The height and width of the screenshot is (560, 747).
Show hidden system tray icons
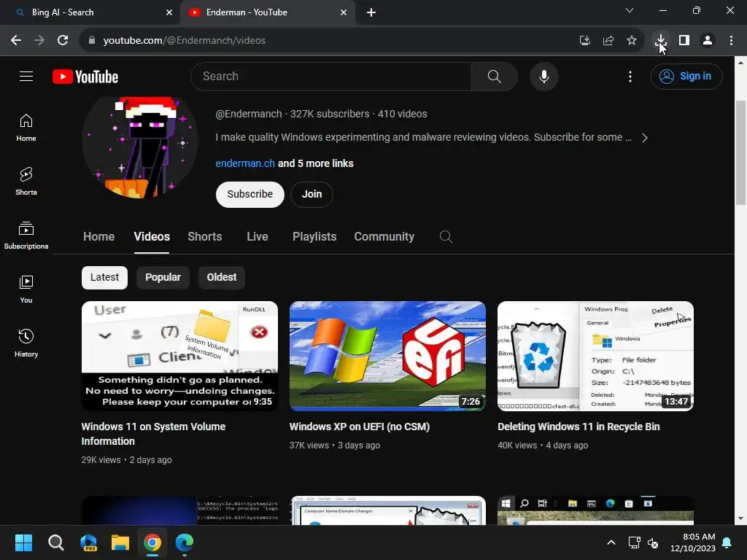click(x=611, y=542)
